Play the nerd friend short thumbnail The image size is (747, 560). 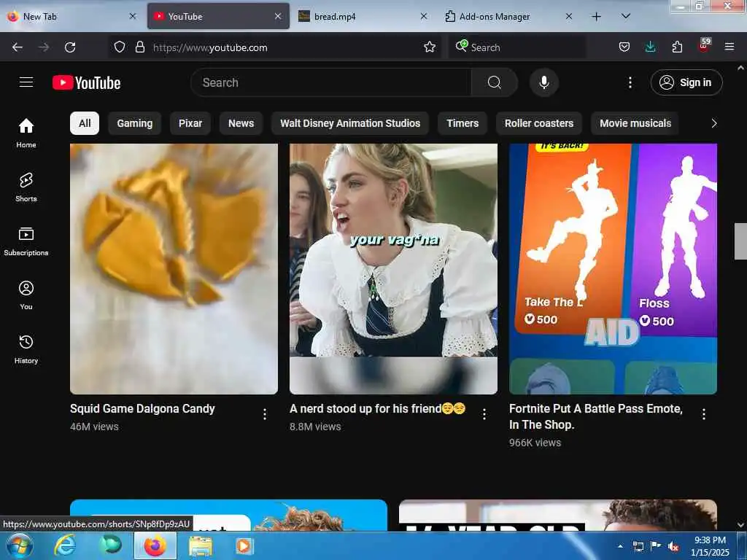point(393,269)
